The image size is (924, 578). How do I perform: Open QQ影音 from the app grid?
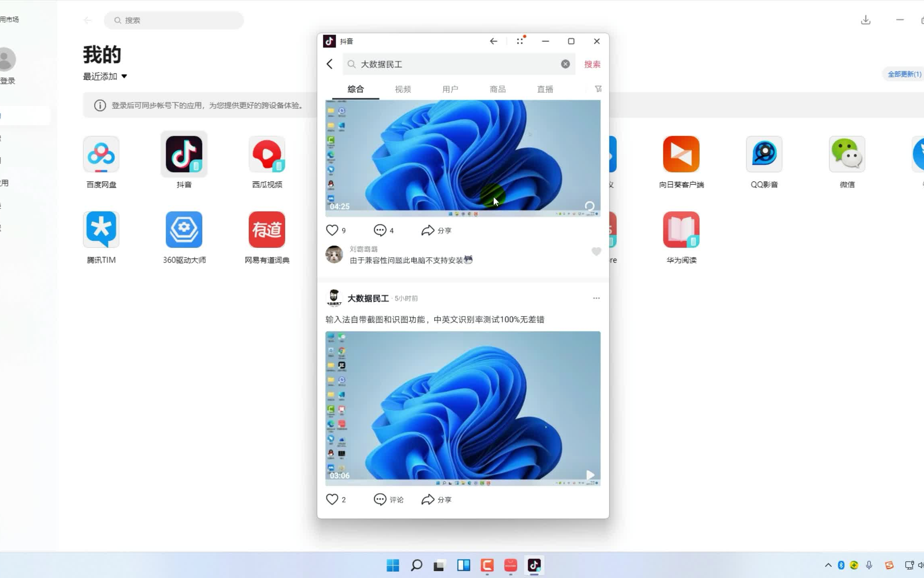coord(763,154)
